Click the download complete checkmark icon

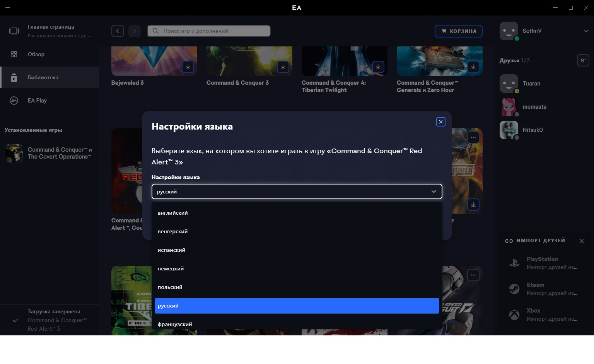(15, 320)
